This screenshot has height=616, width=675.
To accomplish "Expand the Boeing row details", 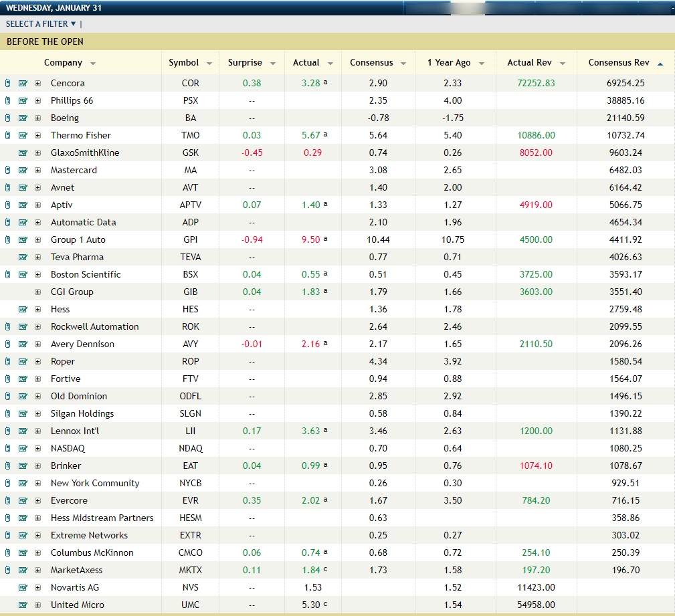I will [x=38, y=118].
